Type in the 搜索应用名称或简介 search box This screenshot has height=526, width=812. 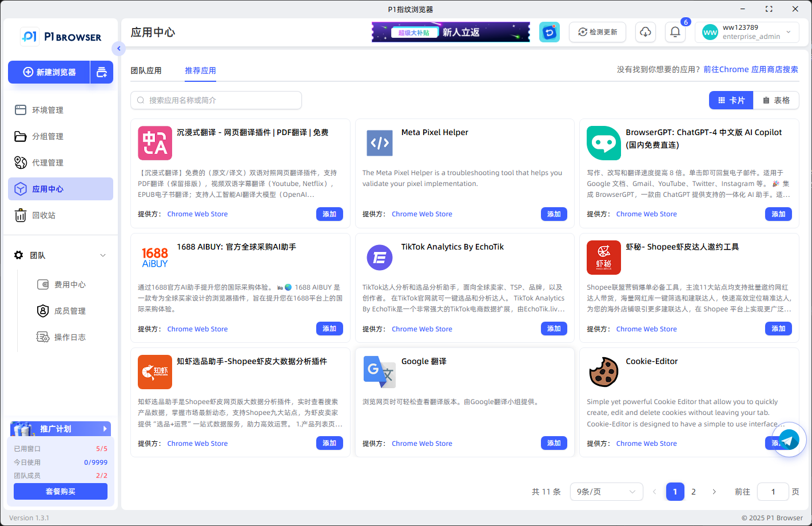(216, 100)
